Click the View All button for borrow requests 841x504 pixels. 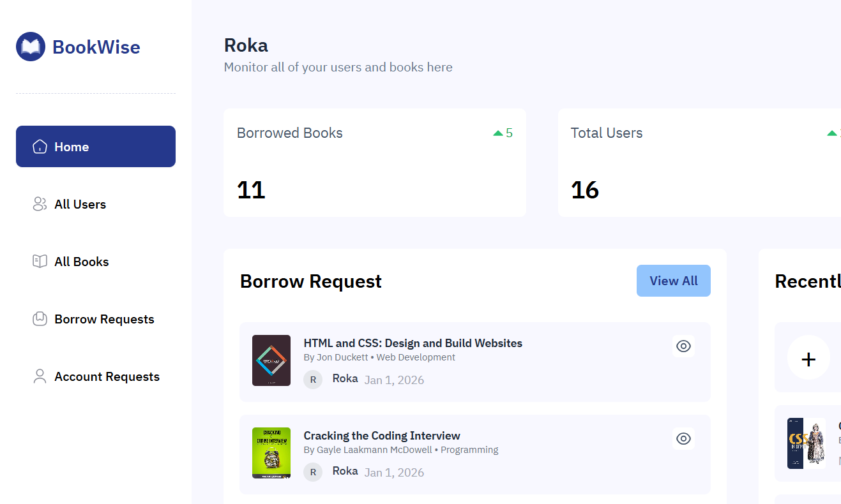pos(673,281)
